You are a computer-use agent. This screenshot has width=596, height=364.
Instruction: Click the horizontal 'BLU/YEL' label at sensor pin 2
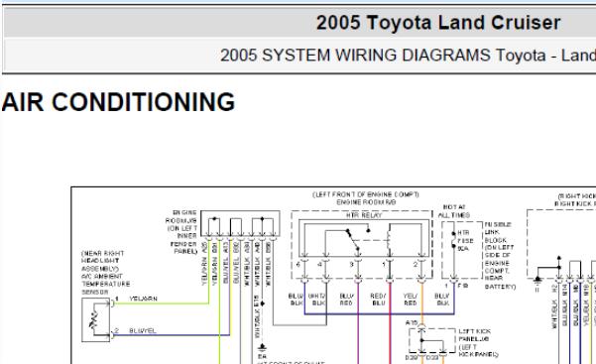[143, 331]
